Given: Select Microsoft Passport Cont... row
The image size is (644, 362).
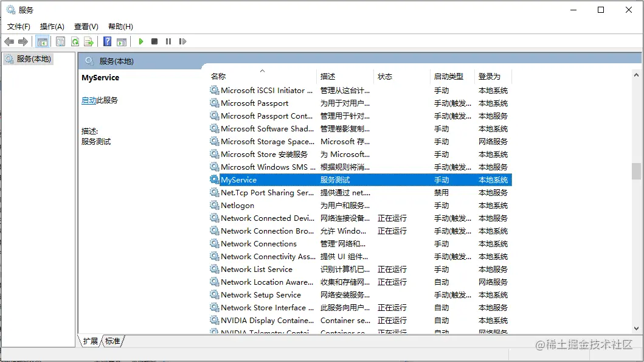Looking at the screenshot, I should pos(361,116).
